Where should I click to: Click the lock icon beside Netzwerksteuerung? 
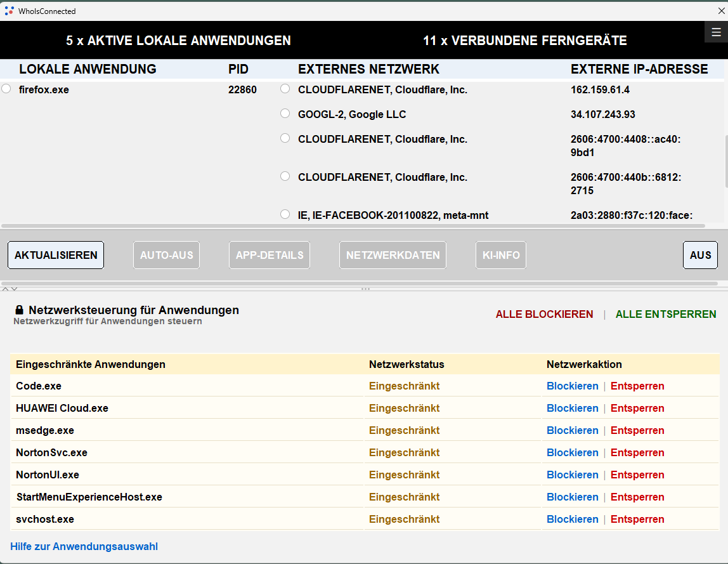click(x=19, y=310)
